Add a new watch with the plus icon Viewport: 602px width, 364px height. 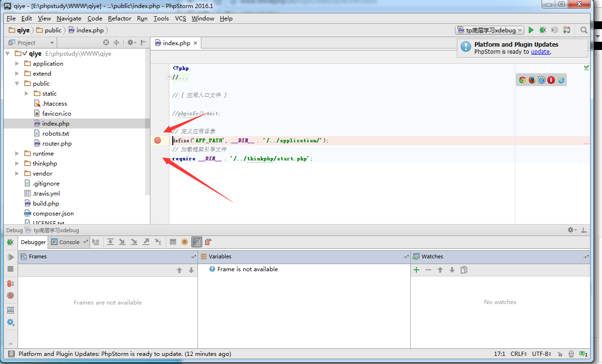tap(416, 270)
